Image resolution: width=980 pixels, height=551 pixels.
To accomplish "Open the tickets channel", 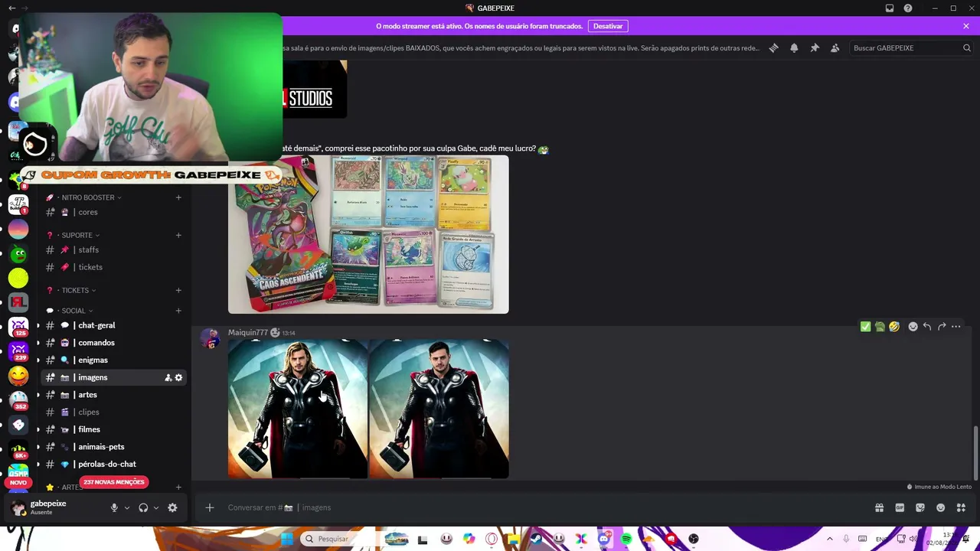I will click(x=113, y=267).
